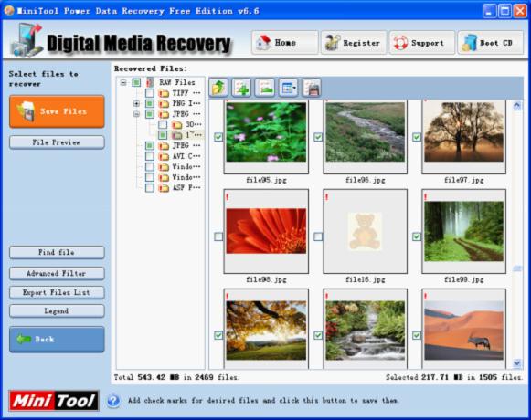Viewport: 531px width, 420px height.
Task: Click the Save Files button
Action: pyautogui.click(x=57, y=111)
